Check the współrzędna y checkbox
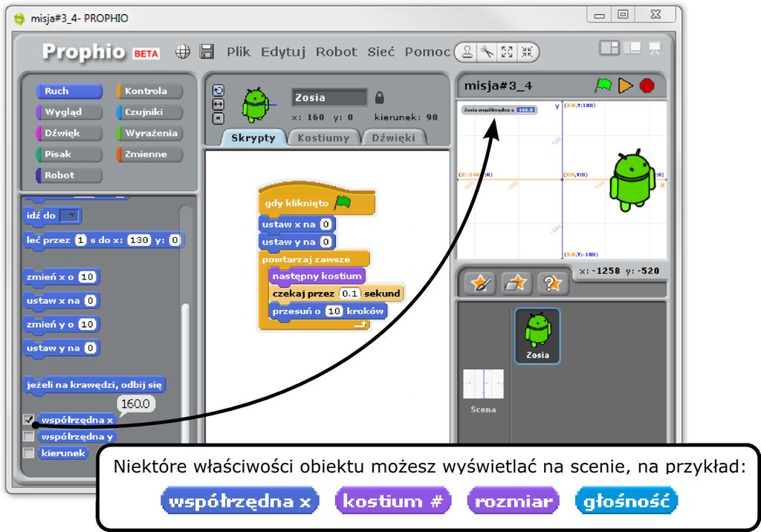Viewport: 761px width, 532px height. [x=29, y=436]
